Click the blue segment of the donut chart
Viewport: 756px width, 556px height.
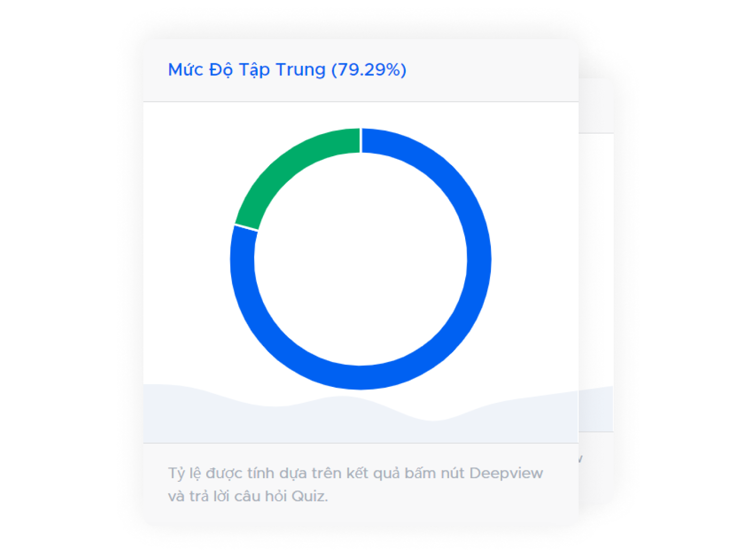click(x=477, y=258)
